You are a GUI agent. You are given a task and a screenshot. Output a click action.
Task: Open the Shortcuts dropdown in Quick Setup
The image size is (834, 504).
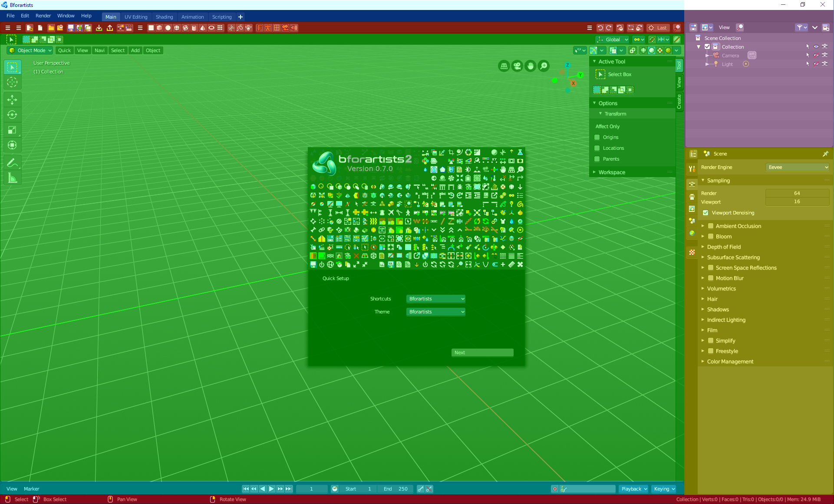pos(436,299)
